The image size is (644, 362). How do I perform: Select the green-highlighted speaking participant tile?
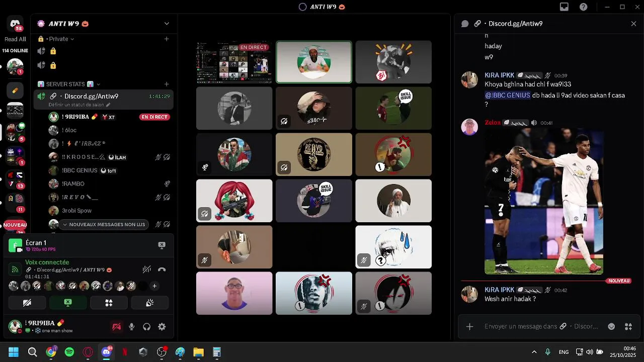point(314,62)
